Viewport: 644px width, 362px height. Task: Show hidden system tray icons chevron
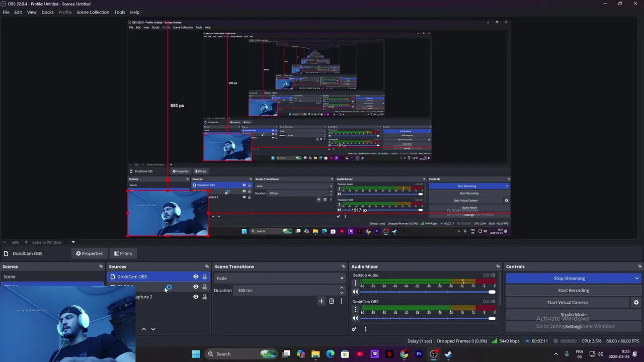(x=556, y=354)
